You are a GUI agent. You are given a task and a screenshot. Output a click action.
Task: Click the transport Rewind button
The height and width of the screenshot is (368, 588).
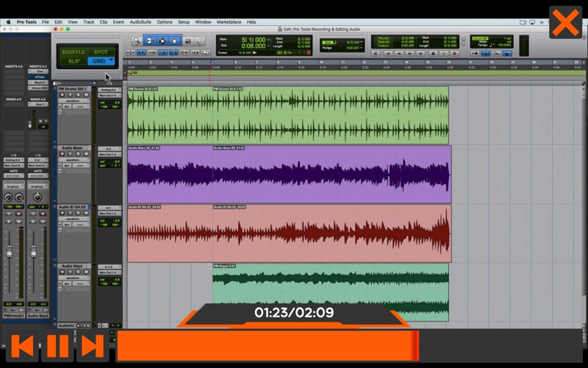(x=399, y=54)
